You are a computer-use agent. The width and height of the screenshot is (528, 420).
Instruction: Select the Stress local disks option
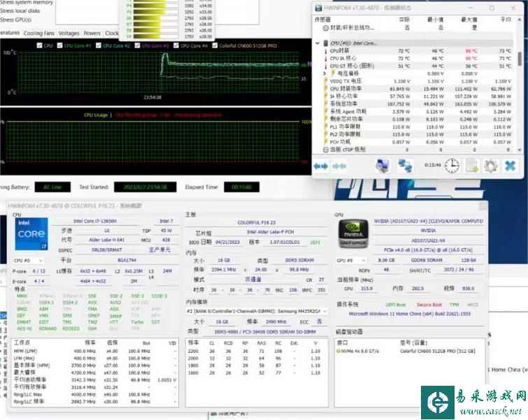tap(20, 10)
